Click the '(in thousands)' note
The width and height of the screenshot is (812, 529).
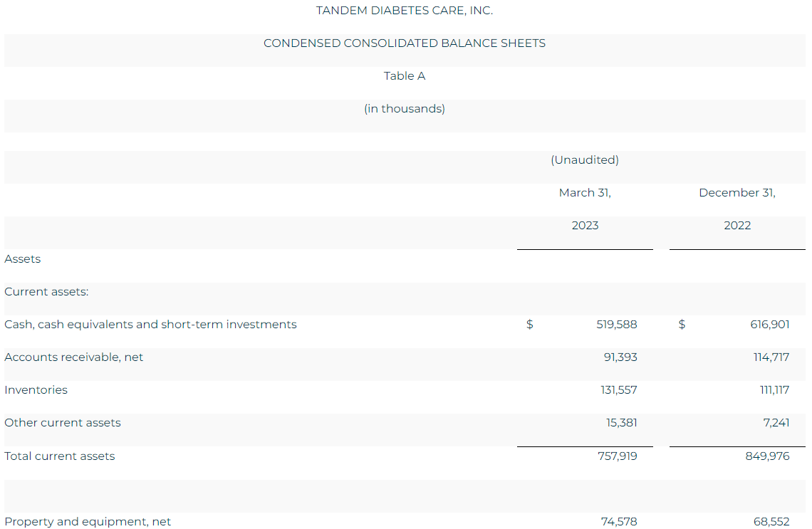click(405, 109)
